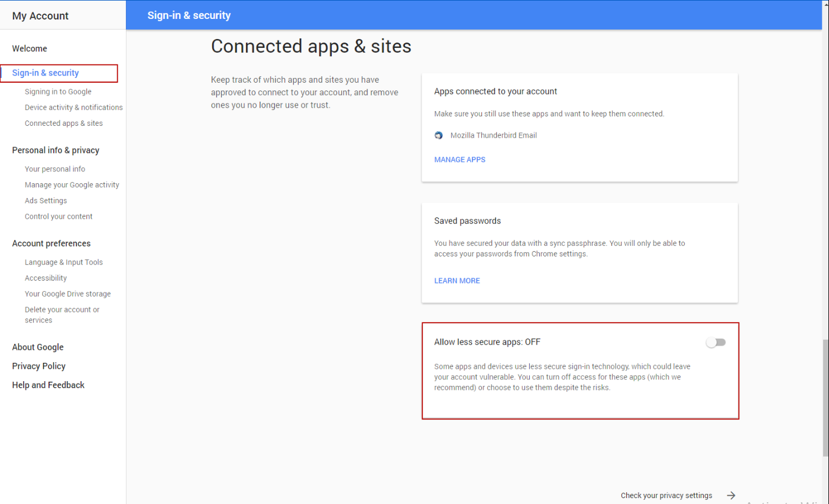
Task: Open Your personal info
Action: (55, 169)
